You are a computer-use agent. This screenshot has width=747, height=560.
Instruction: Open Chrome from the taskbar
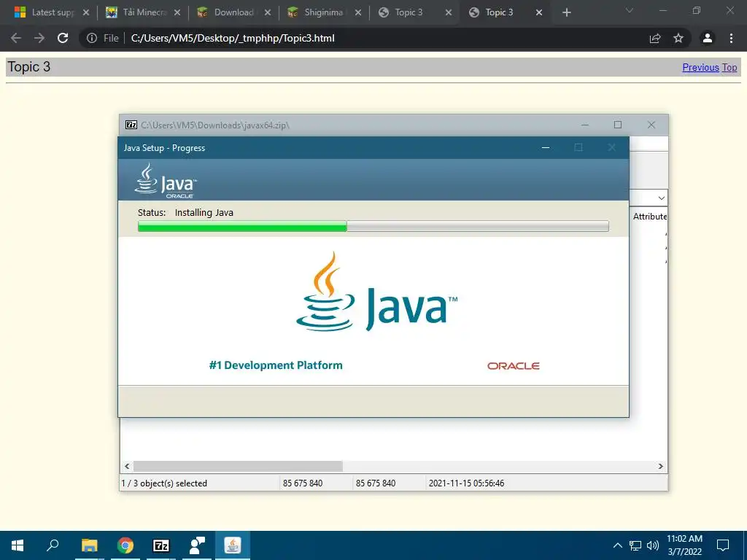click(125, 545)
